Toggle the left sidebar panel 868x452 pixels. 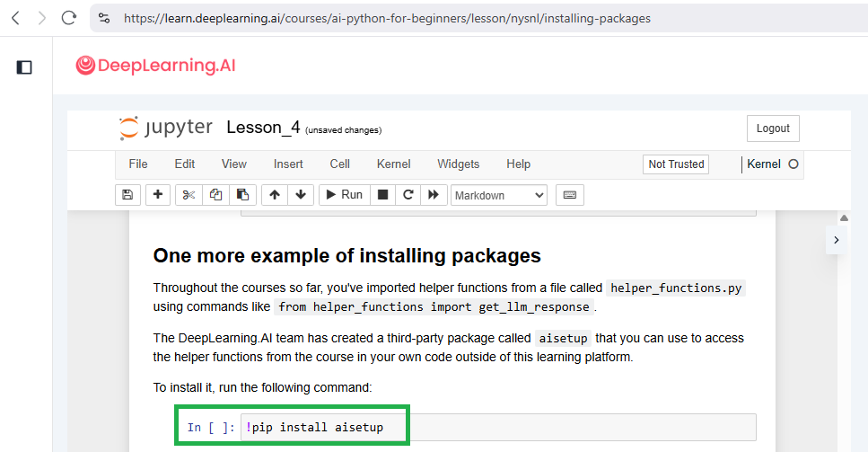coord(25,66)
